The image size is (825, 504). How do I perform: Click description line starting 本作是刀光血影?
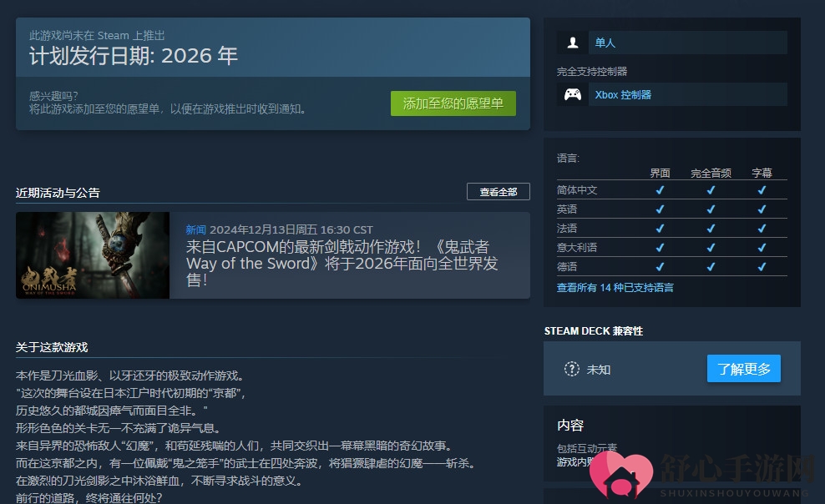130,375
